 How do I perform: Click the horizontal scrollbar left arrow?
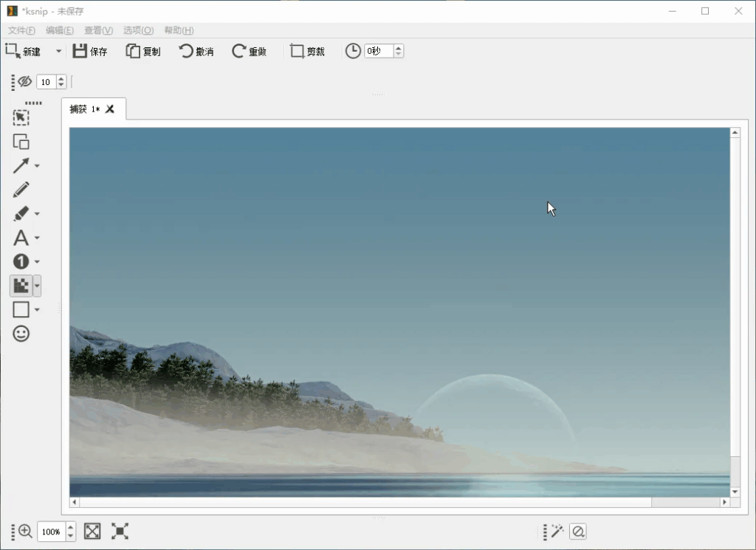(75, 502)
